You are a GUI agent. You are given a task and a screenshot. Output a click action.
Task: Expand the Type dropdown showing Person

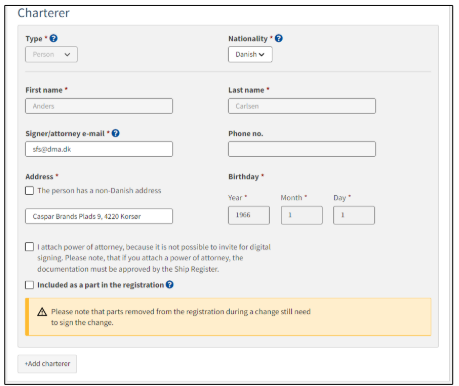51,54
